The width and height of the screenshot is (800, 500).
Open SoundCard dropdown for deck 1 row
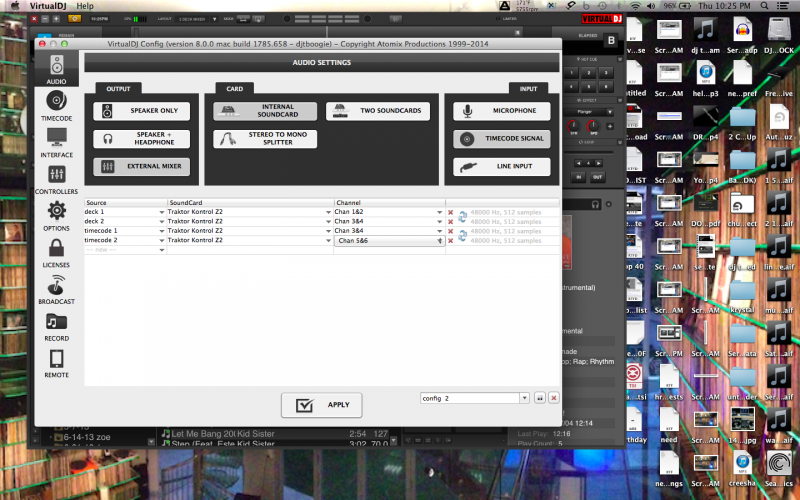(328, 212)
